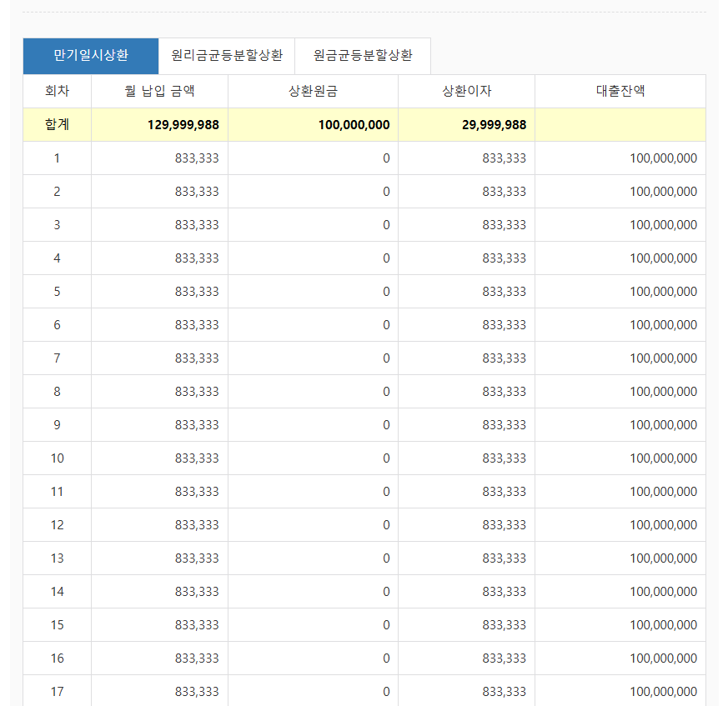The image size is (728, 706).
Task: Click monthly payment 833,333 in row 15
Action: point(197,625)
